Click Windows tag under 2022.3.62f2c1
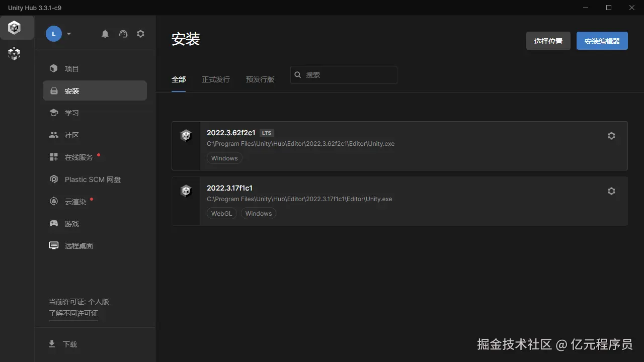 pyautogui.click(x=224, y=158)
